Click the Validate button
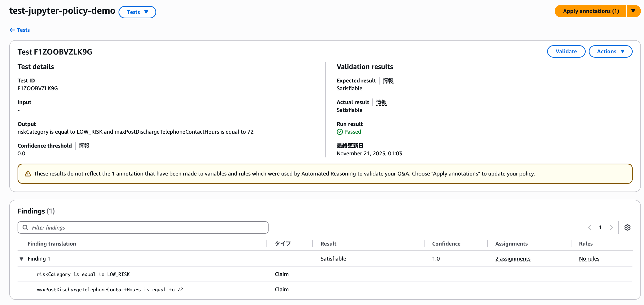Screen dimensions: 644x305 pyautogui.click(x=566, y=51)
